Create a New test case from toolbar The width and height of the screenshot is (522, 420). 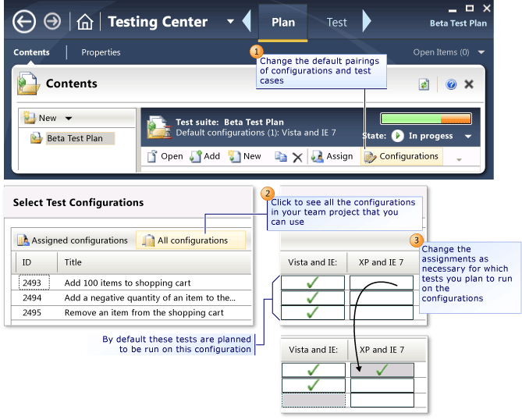tap(245, 156)
